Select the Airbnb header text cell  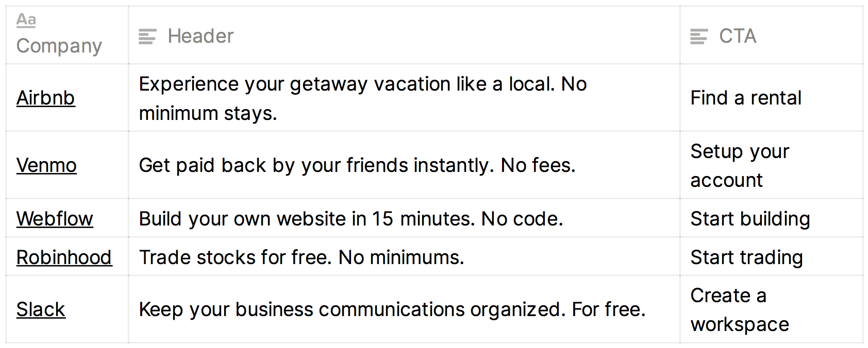coord(404,98)
